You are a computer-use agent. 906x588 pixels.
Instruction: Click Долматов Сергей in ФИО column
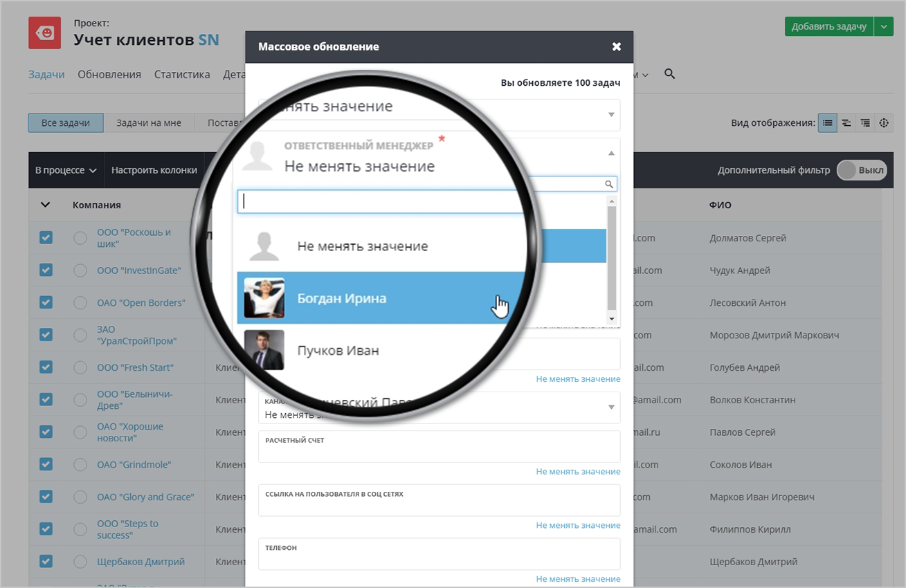click(x=748, y=238)
